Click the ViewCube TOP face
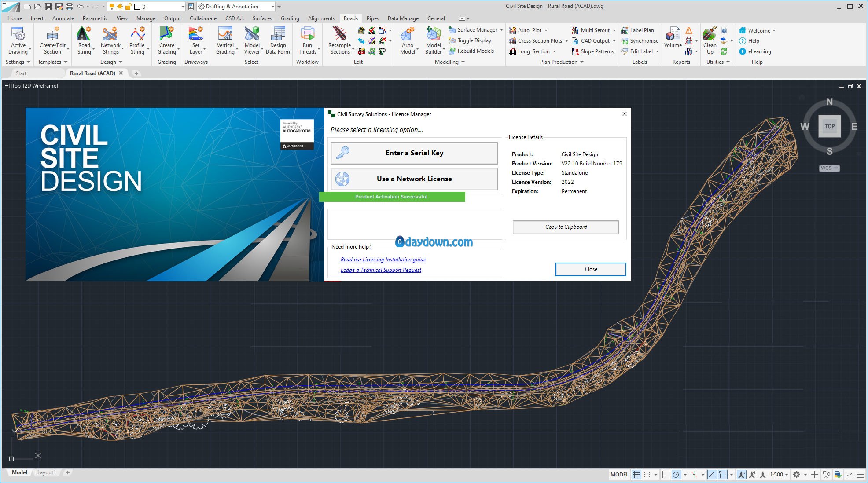Viewport: 868px width, 483px height. pos(829,126)
